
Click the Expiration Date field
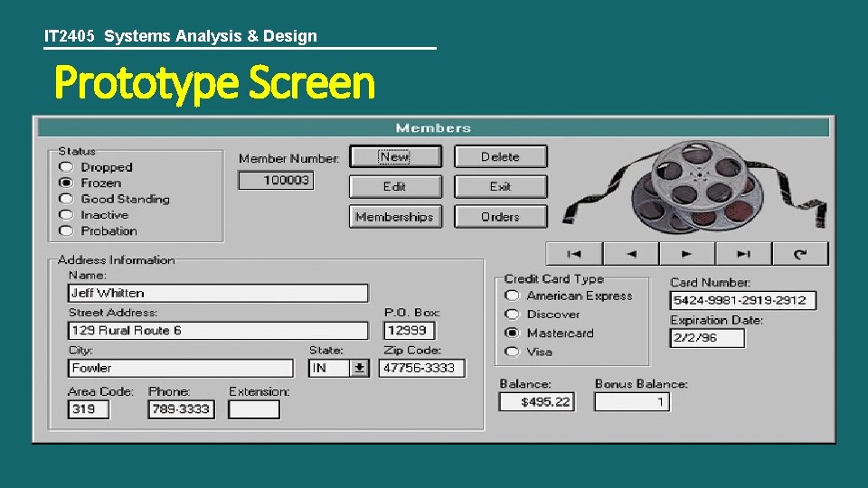[707, 338]
